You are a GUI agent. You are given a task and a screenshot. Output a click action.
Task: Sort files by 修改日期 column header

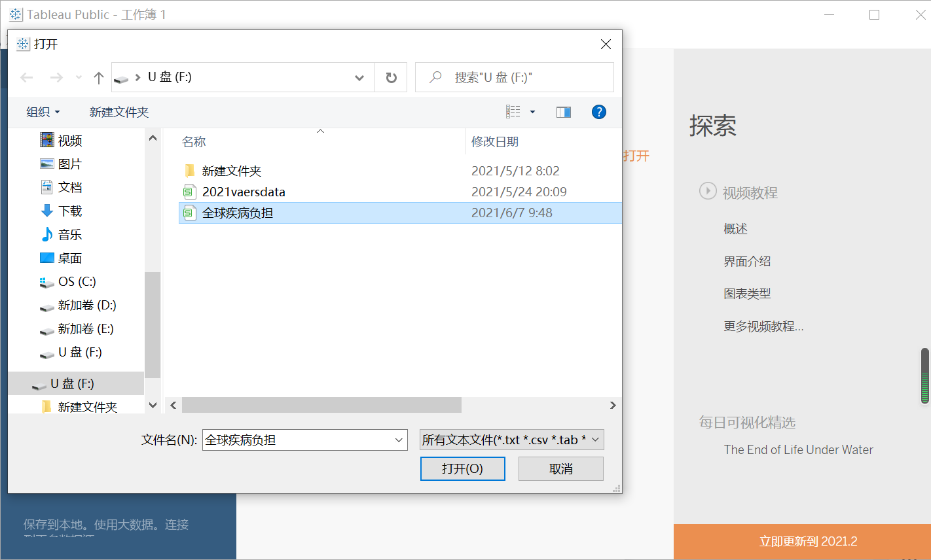click(x=495, y=141)
